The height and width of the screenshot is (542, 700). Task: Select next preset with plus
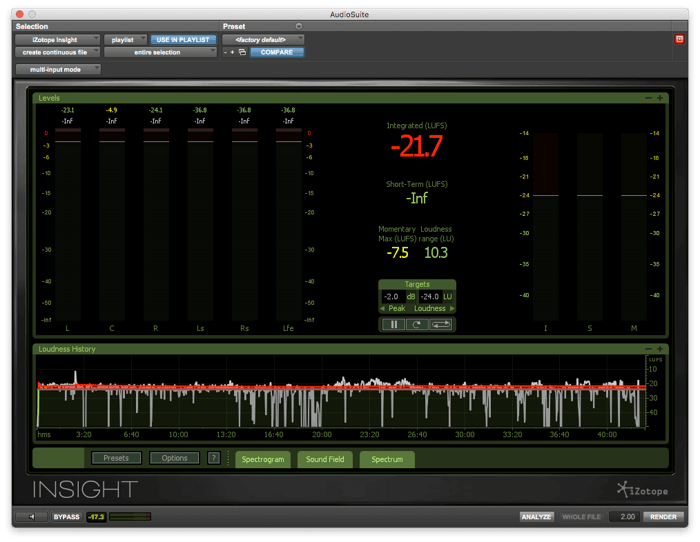[232, 52]
